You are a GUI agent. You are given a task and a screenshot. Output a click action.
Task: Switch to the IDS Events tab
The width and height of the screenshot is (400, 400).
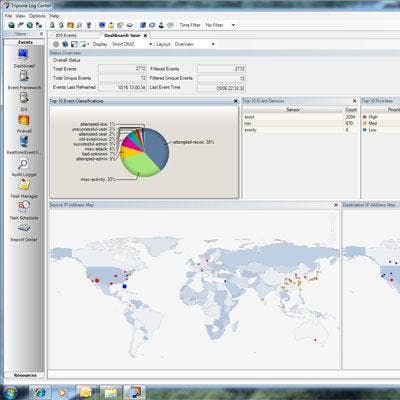(x=66, y=35)
